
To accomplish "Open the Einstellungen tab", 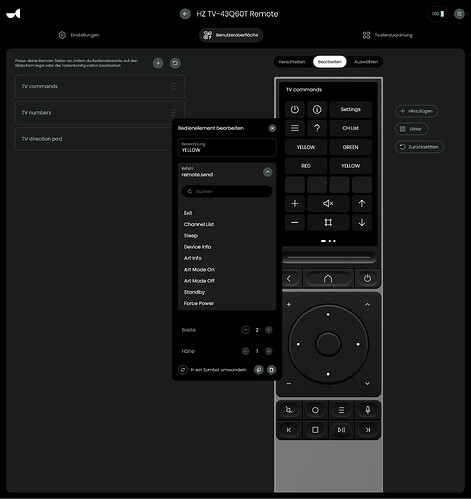I will (79, 35).
